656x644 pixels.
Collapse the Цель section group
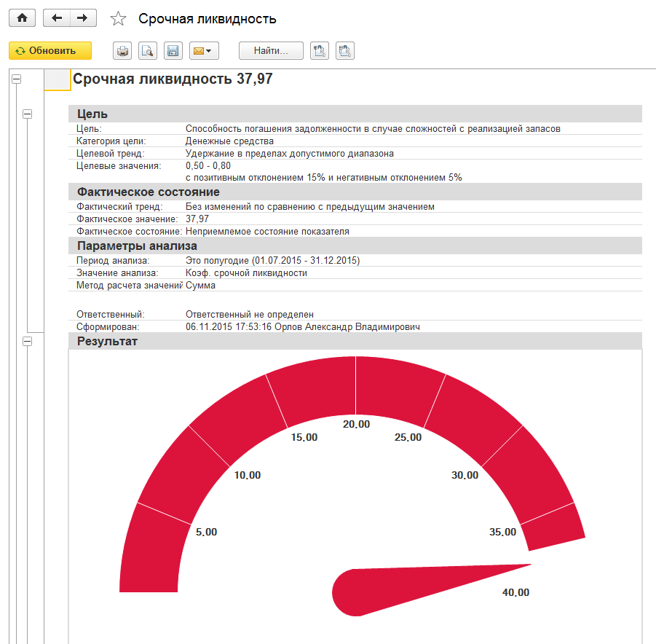point(28,114)
